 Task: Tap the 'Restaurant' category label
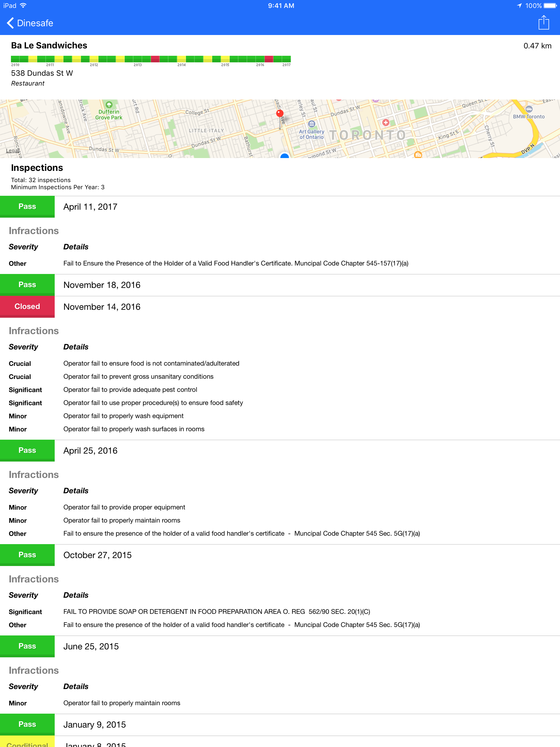(x=28, y=83)
